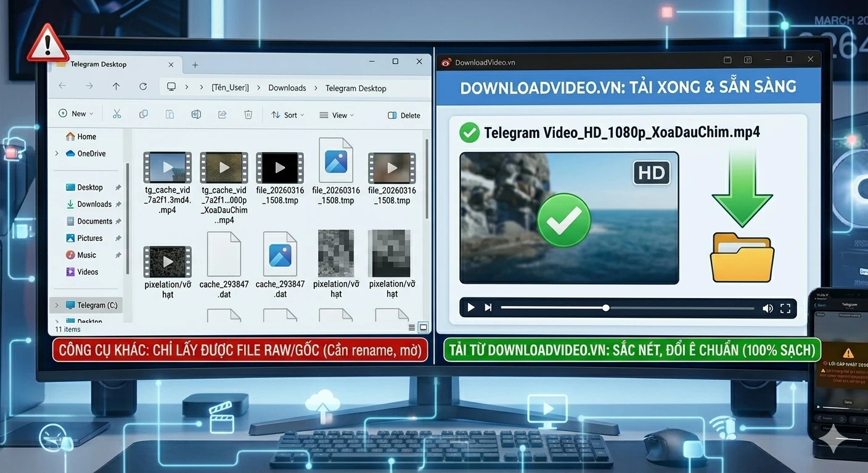Go up one folder level arrow

click(116, 87)
